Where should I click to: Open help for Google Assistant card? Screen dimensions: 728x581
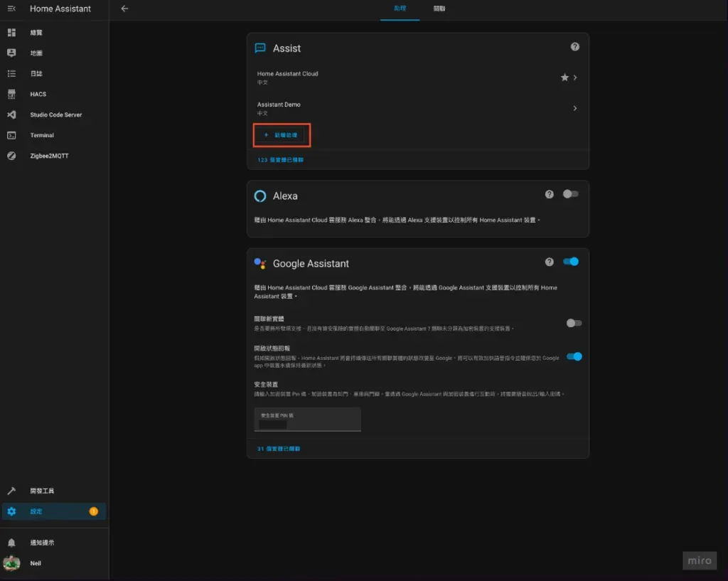pyautogui.click(x=549, y=262)
